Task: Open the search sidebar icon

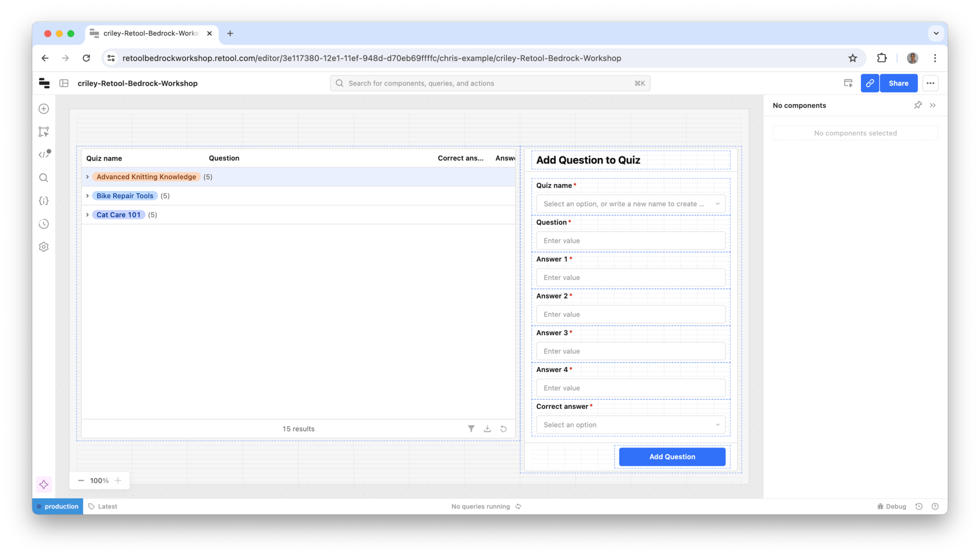Action: (44, 178)
